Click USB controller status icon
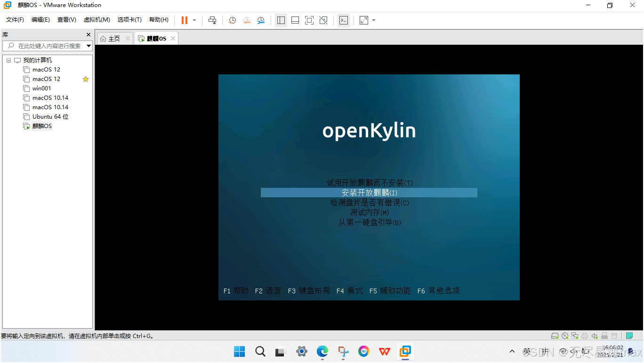Viewport: 644px width, 363px height. coord(604,336)
